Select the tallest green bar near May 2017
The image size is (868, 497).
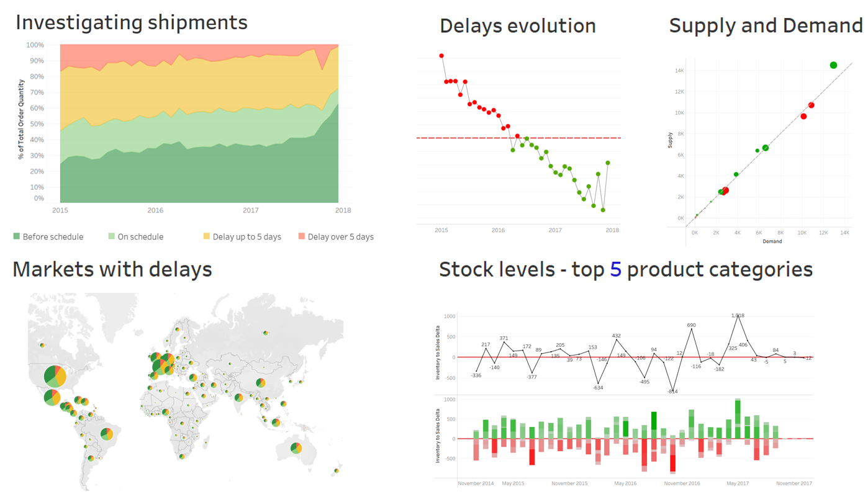click(738, 418)
